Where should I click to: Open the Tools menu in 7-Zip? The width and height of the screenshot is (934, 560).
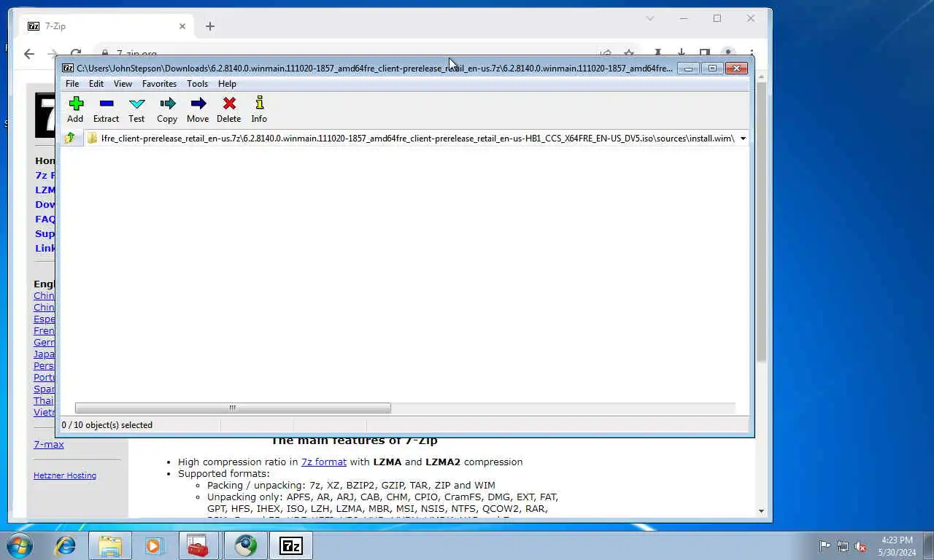tap(197, 84)
